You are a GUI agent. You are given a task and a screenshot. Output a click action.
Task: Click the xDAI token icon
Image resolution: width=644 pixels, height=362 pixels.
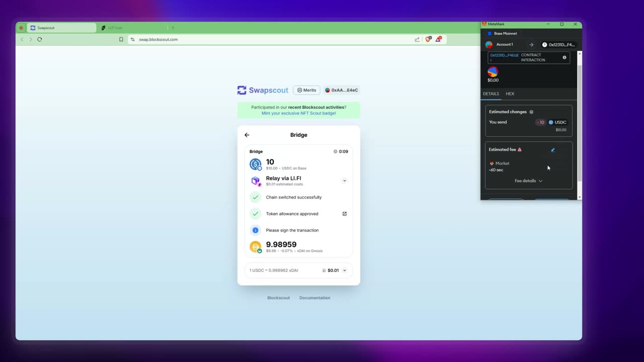tap(256, 247)
